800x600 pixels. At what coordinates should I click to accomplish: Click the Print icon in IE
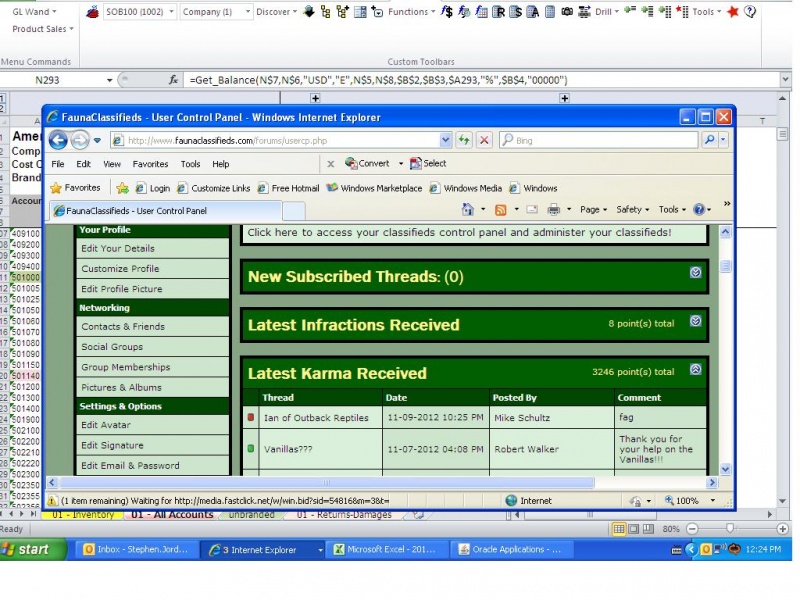click(554, 209)
